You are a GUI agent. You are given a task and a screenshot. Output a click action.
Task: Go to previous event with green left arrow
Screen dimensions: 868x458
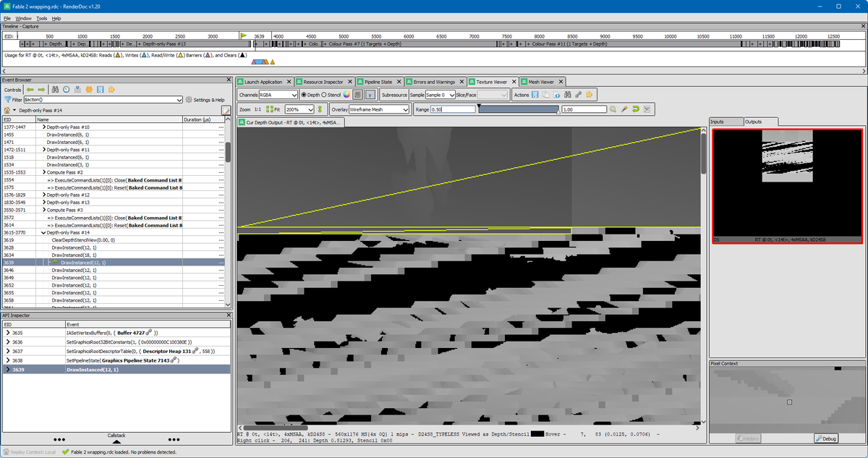point(30,90)
